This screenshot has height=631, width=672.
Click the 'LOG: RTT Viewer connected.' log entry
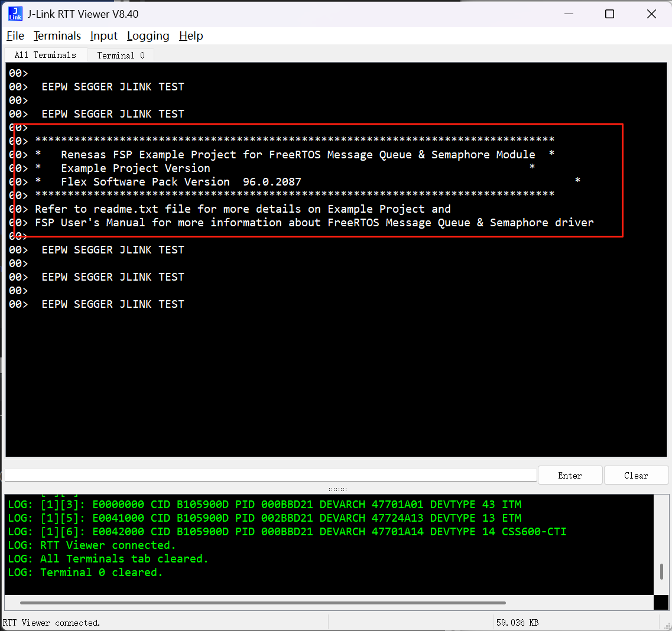(92, 545)
